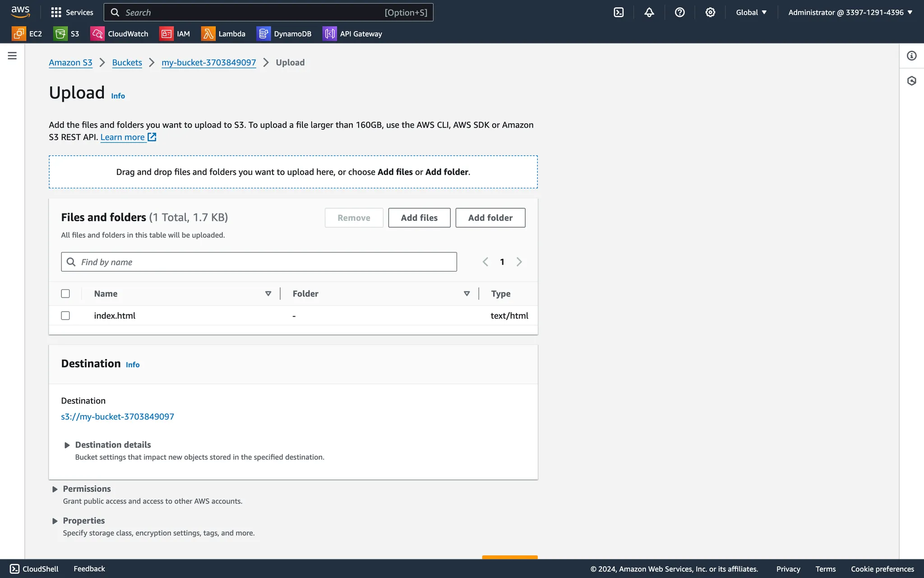The image size is (924, 578).
Task: Open the Global region dropdown
Action: (x=751, y=13)
